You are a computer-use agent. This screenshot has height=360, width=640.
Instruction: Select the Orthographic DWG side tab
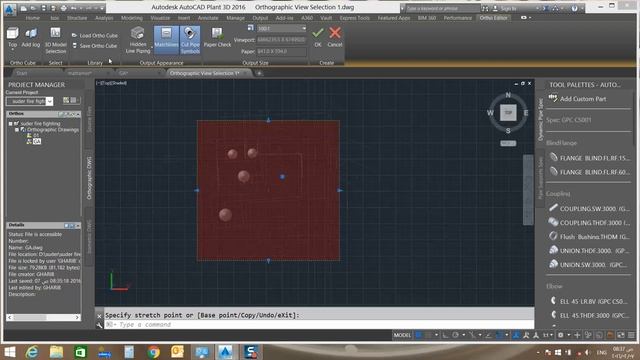click(x=89, y=178)
